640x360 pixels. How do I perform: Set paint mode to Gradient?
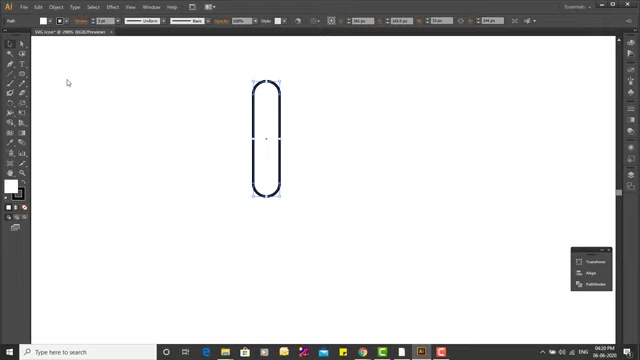coord(16,207)
